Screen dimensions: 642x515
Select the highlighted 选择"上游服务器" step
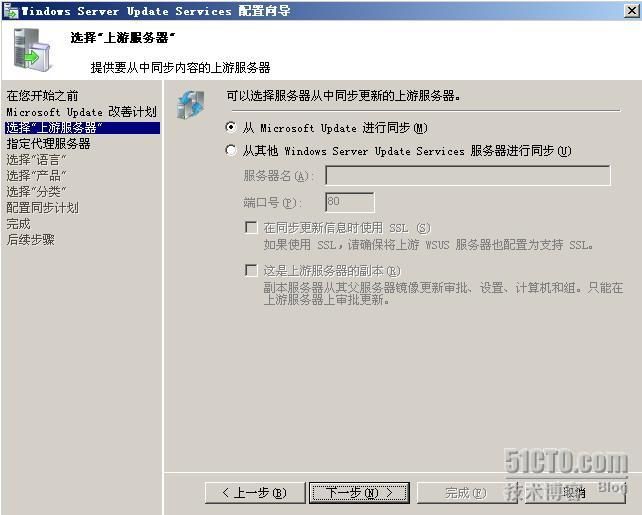click(x=82, y=128)
